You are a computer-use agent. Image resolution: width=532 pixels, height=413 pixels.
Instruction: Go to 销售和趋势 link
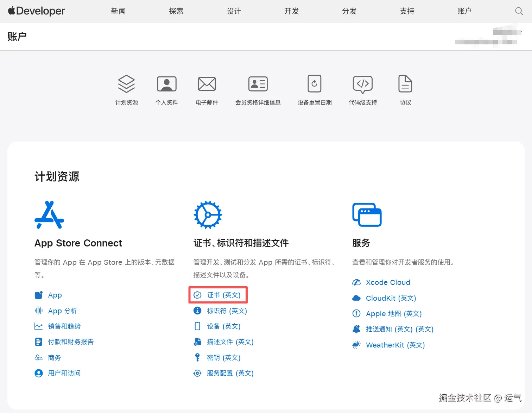pyautogui.click(x=64, y=326)
